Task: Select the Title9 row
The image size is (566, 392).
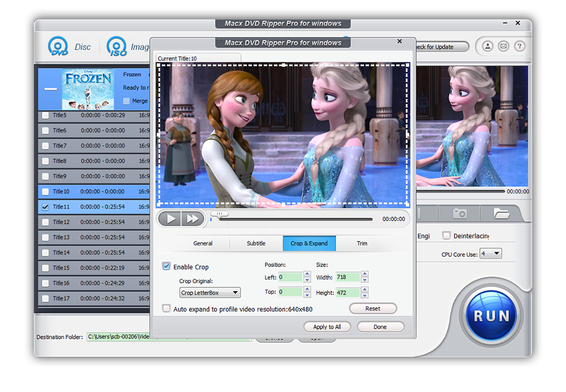Action: click(94, 176)
